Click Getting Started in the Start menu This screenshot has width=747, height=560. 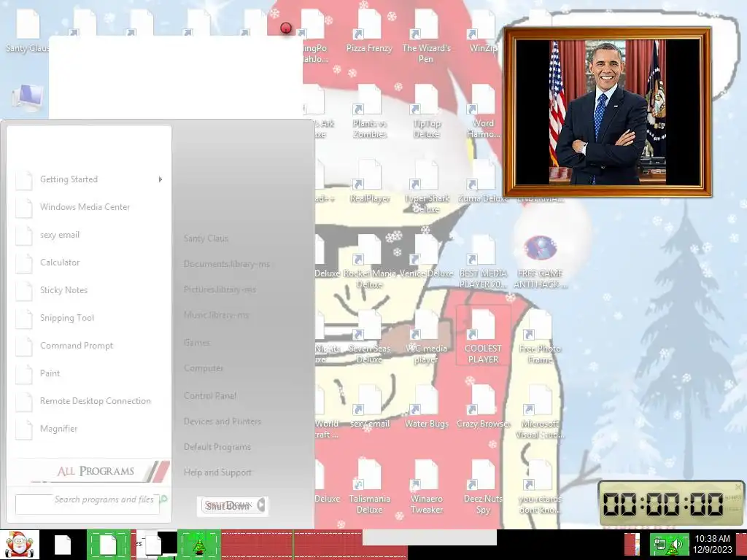click(89, 179)
